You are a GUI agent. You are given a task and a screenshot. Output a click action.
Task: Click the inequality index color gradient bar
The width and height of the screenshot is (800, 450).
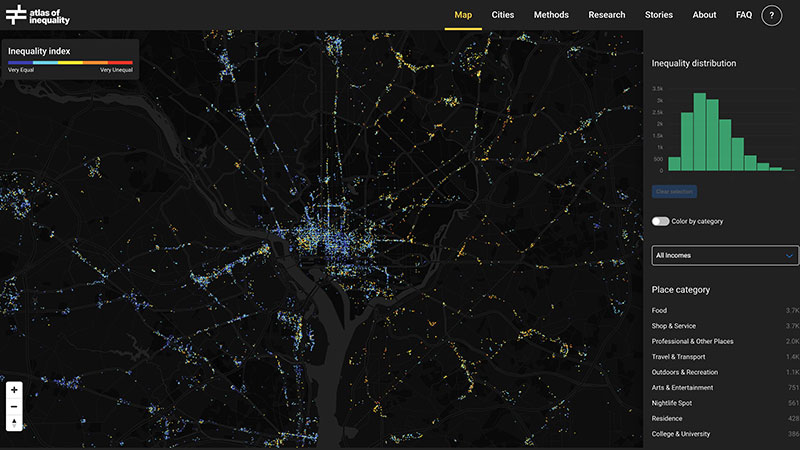coord(70,63)
